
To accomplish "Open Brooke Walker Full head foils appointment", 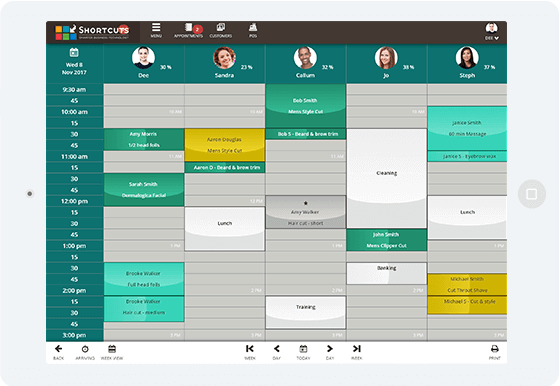I will [144, 279].
